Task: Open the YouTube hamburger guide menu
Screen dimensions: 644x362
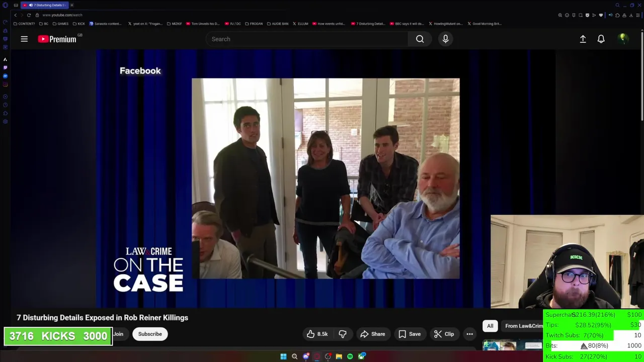Action: (24, 39)
